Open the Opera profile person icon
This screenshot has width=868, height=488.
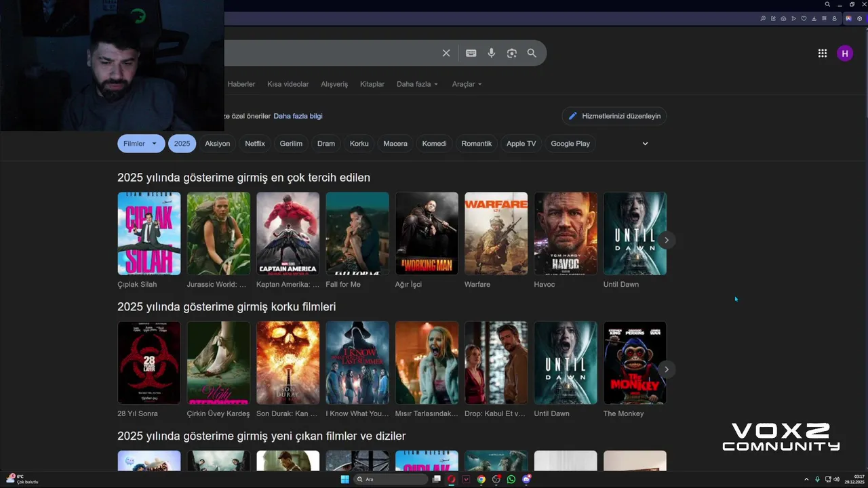click(835, 18)
